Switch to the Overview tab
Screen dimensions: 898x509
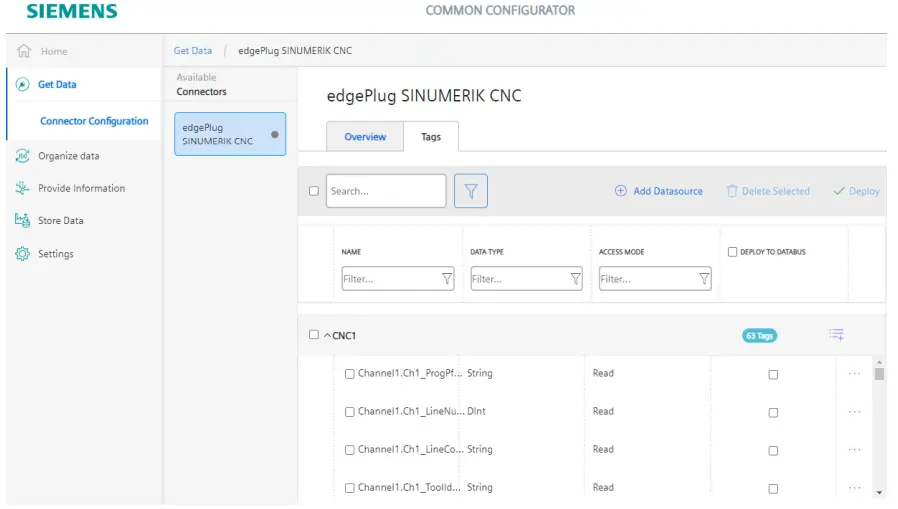pos(365,137)
